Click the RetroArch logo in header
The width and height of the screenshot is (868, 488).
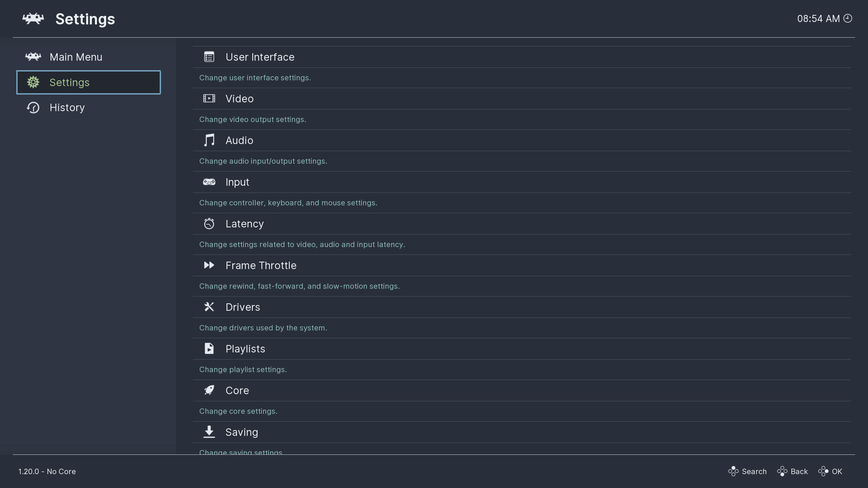33,19
